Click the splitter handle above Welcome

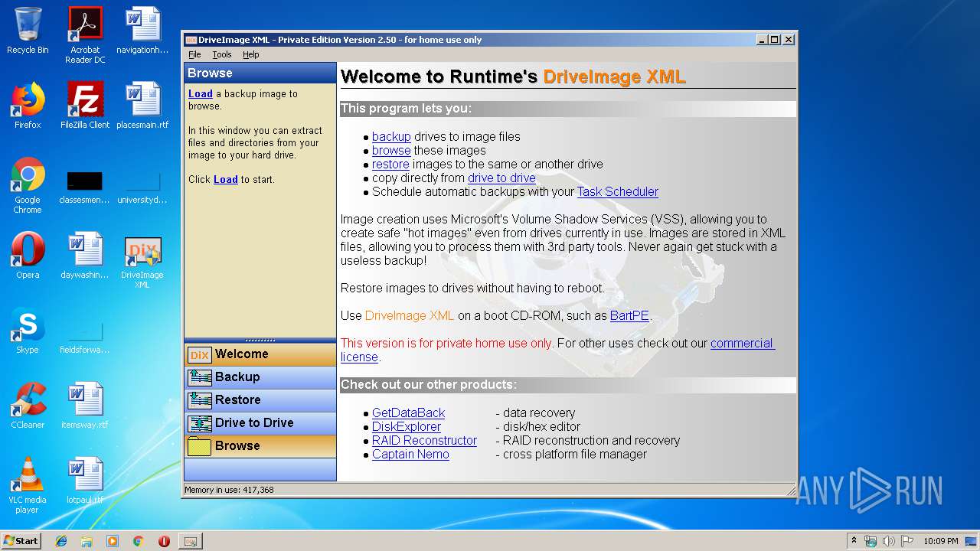(x=260, y=341)
